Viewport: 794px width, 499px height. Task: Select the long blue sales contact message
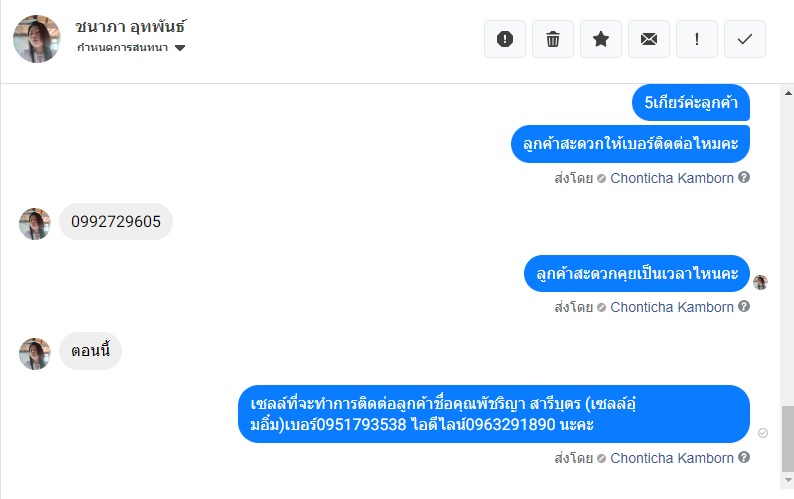(494, 414)
